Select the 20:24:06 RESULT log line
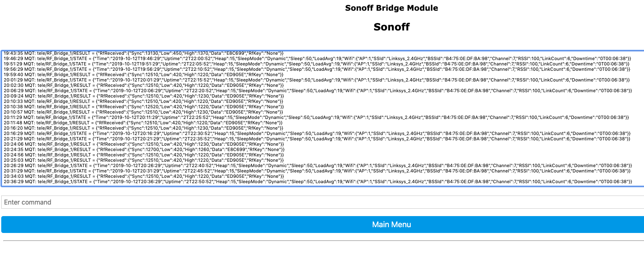Image resolution: width=644 pixels, height=270 pixels. pyautogui.click(x=143, y=144)
